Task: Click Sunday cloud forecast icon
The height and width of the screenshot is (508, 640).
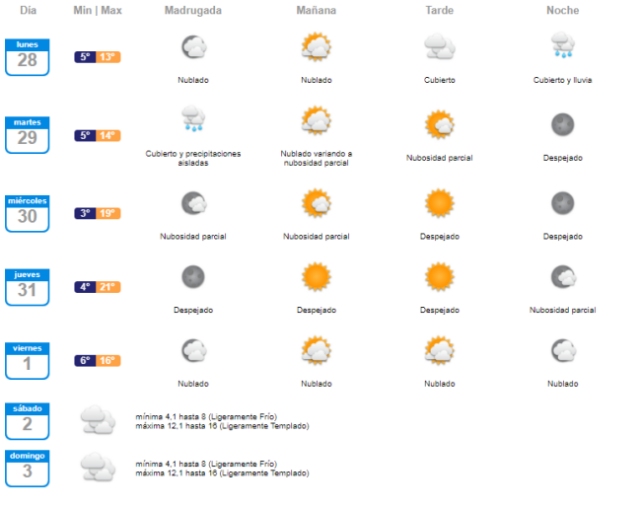Action: click(x=98, y=467)
